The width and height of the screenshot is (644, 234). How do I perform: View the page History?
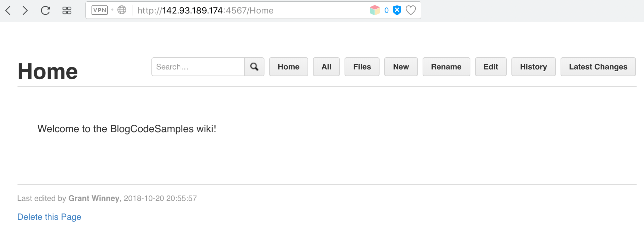pos(533,67)
